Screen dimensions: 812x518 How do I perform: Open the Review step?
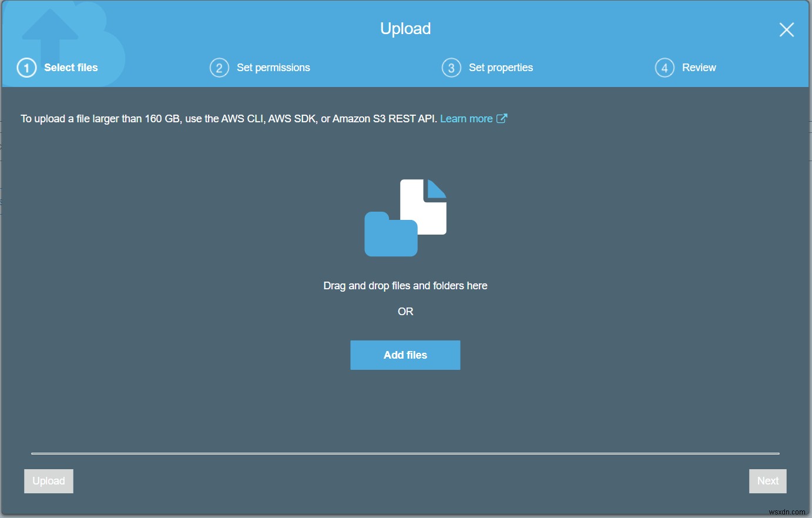(699, 68)
